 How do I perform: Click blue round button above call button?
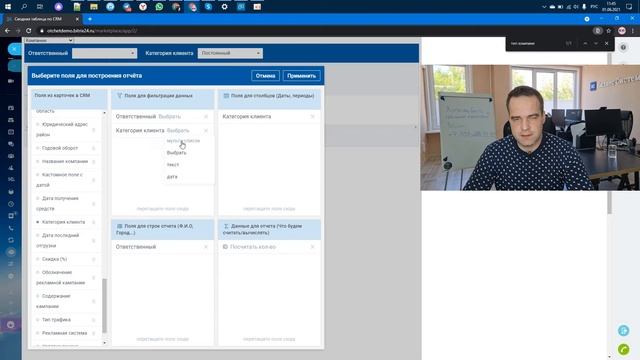(x=623, y=331)
